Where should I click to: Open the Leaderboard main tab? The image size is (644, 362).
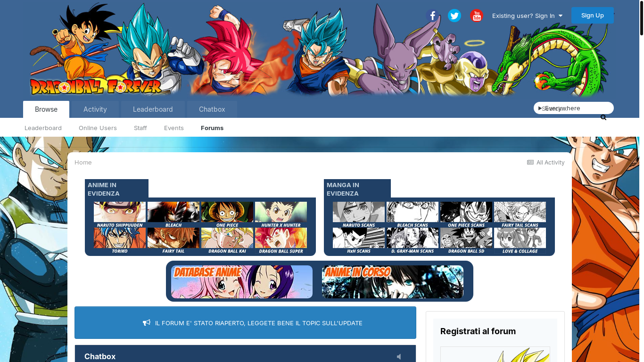click(153, 109)
